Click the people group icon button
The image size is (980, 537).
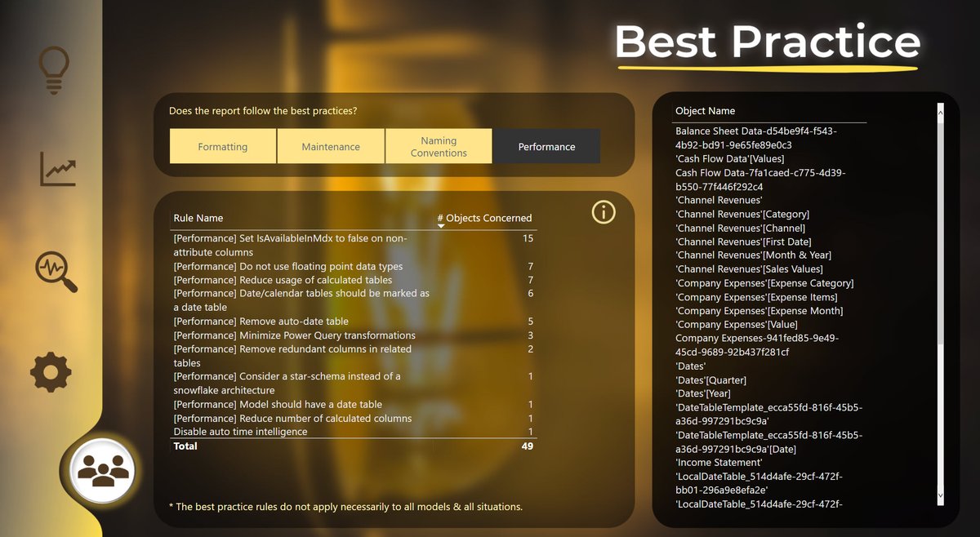[x=103, y=470]
